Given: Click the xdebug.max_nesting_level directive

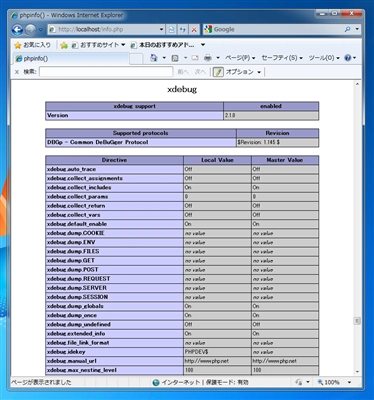Looking at the screenshot, I should pyautogui.click(x=82, y=370).
